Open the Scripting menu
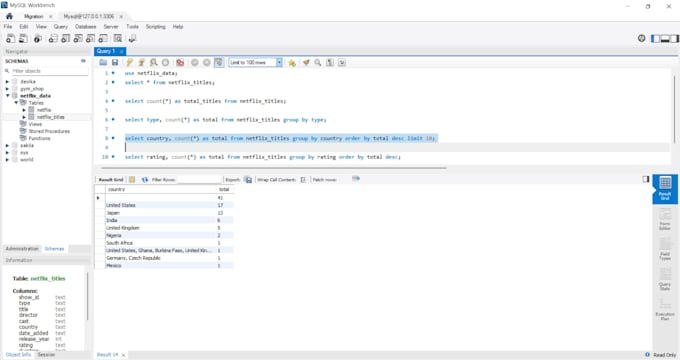The width and height of the screenshot is (680, 360). (155, 26)
